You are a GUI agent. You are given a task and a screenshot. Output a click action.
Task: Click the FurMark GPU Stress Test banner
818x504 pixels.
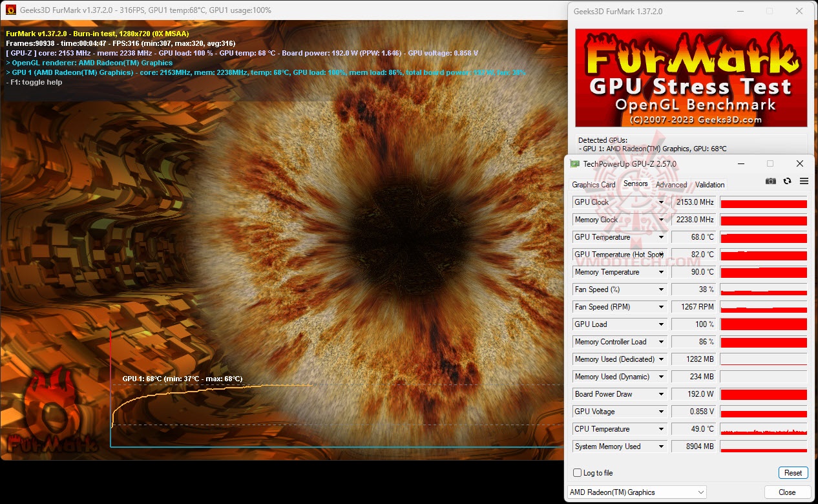pyautogui.click(x=691, y=78)
